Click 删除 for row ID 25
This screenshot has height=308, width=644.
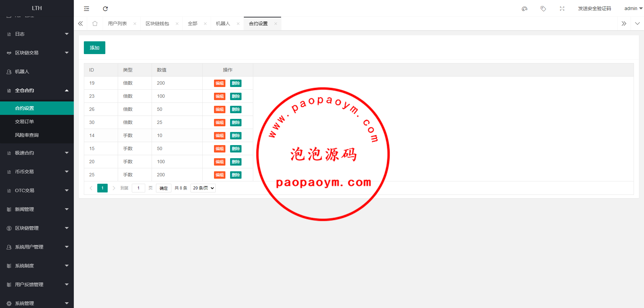click(236, 175)
